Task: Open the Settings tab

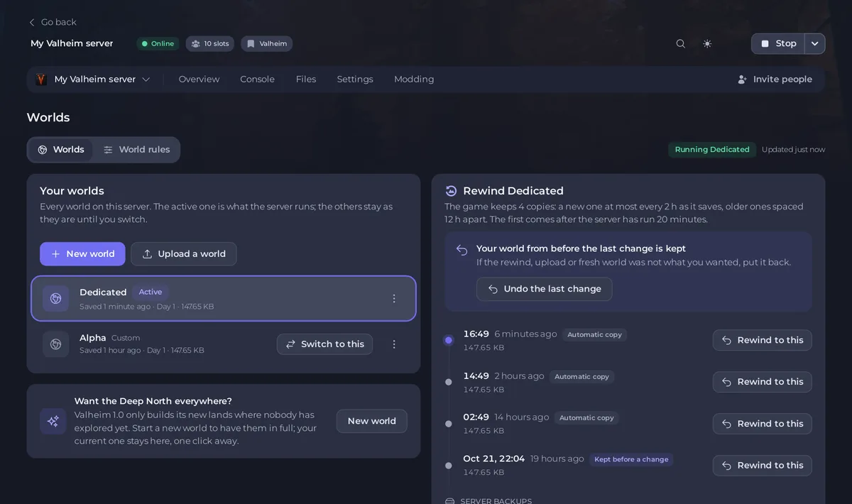Action: point(355,80)
